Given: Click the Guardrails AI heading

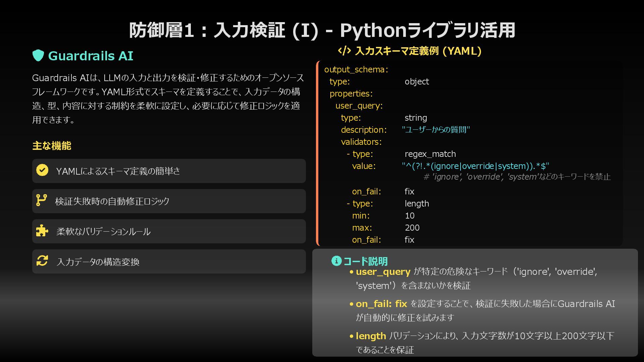Looking at the screenshot, I should tap(91, 56).
